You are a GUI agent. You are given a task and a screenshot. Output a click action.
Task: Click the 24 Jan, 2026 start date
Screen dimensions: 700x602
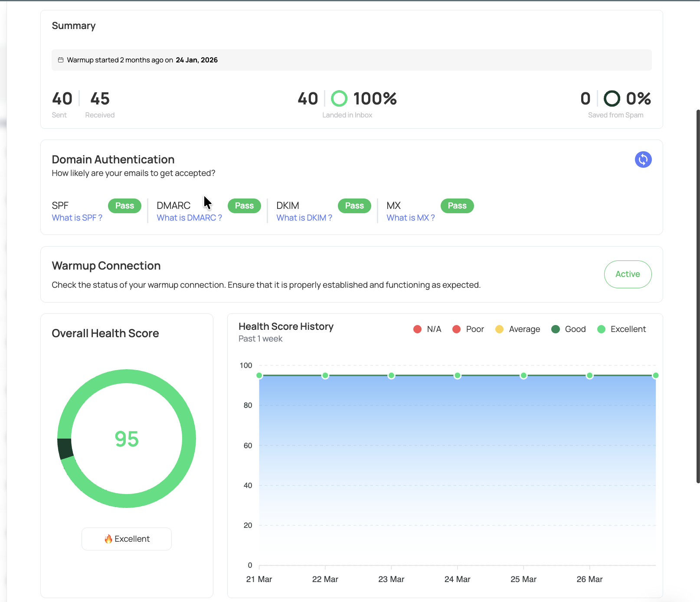pyautogui.click(x=197, y=60)
